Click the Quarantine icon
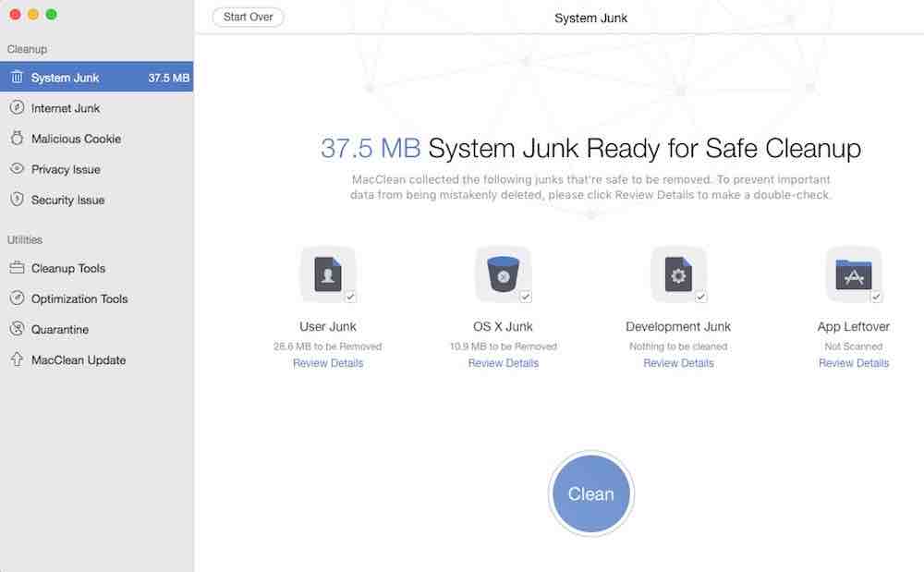 (17, 329)
